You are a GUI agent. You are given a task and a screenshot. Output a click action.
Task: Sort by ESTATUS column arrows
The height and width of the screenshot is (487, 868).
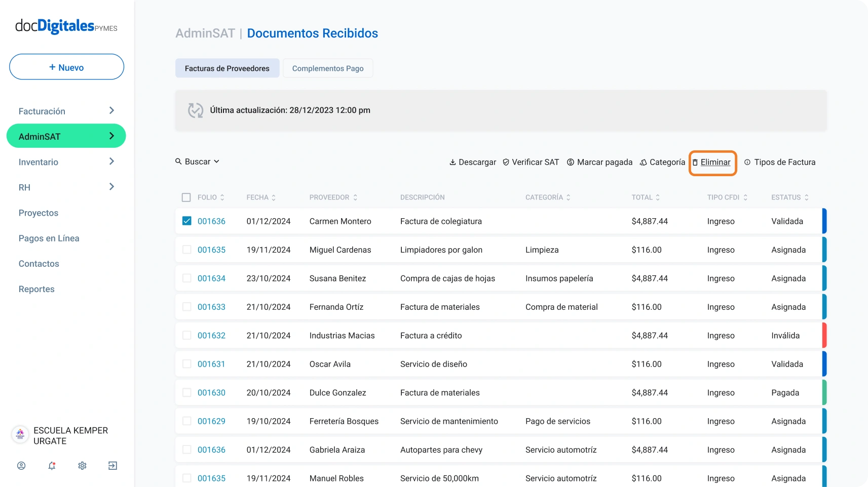click(806, 197)
